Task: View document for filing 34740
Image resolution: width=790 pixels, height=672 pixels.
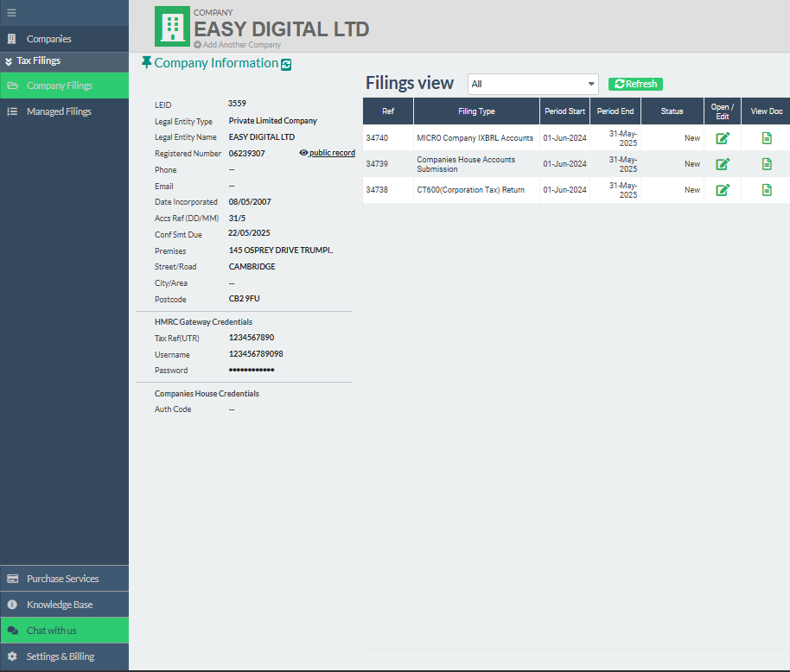Action: point(767,138)
